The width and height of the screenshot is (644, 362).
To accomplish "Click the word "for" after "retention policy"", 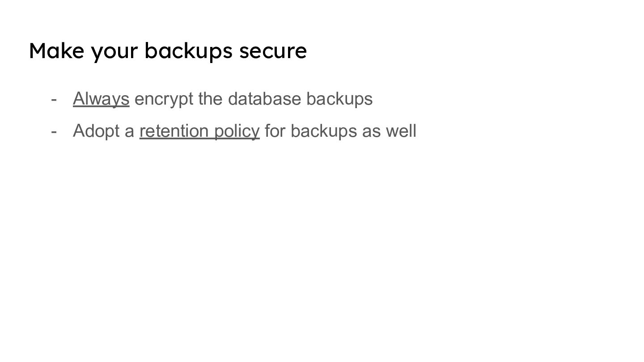I will [275, 131].
